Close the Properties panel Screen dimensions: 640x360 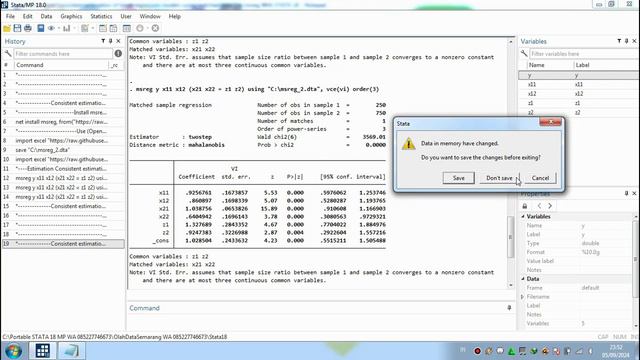634,193
